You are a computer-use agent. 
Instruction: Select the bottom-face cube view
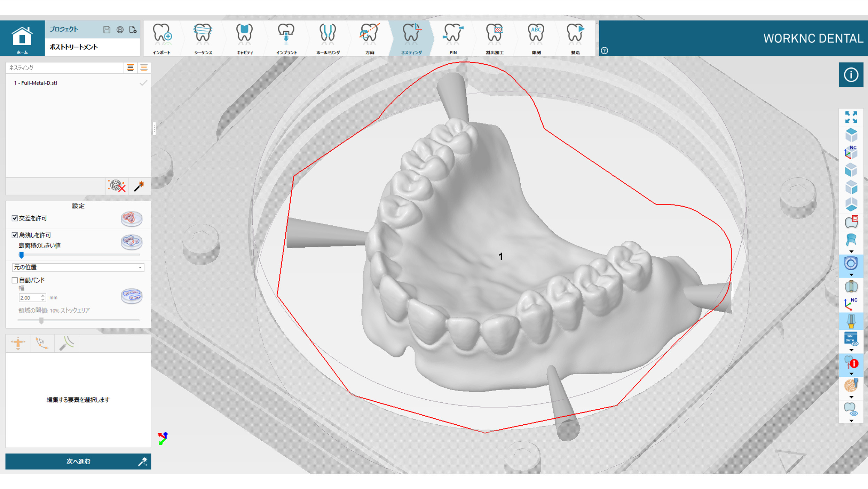(x=851, y=205)
